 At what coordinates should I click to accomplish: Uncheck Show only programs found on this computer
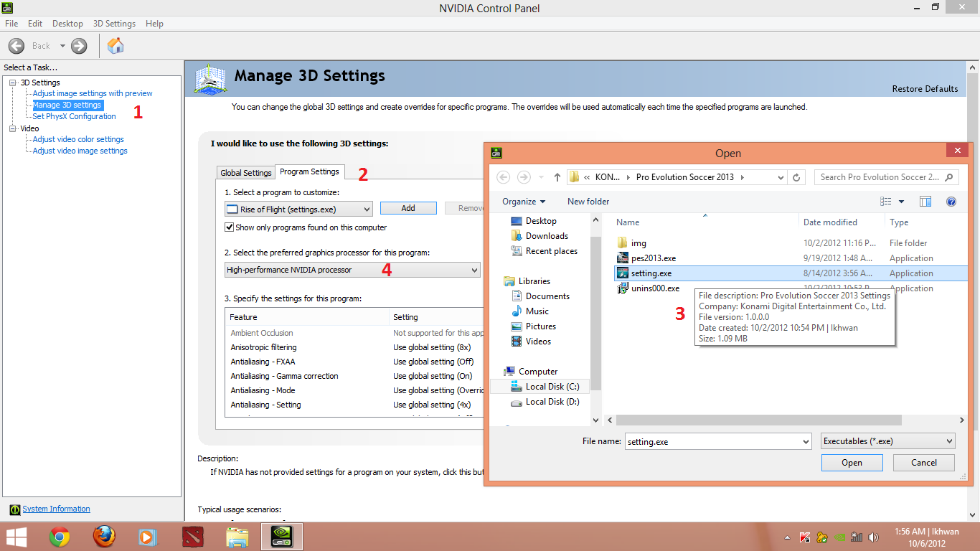pyautogui.click(x=230, y=227)
